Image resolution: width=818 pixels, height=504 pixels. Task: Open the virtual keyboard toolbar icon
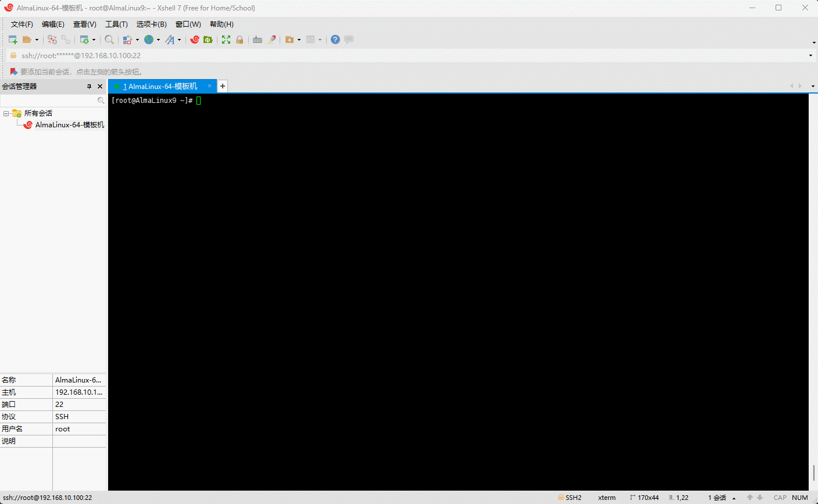click(257, 40)
